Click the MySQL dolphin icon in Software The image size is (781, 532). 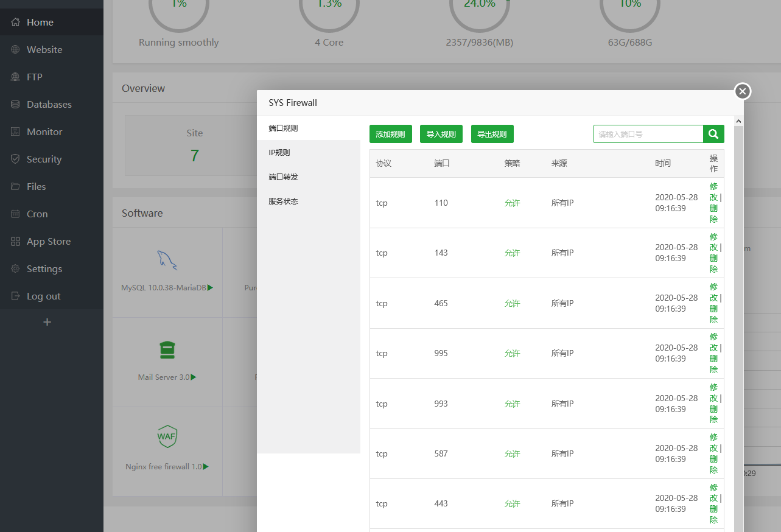tap(167, 260)
